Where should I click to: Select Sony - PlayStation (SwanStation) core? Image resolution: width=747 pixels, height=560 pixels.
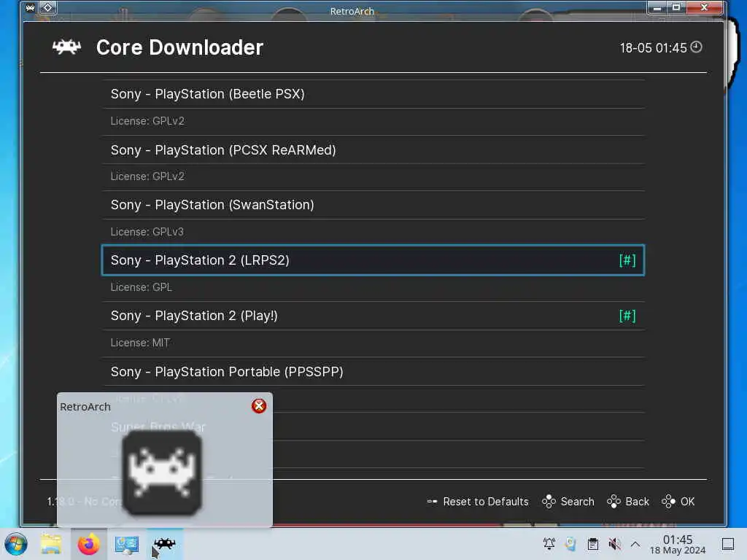373,205
